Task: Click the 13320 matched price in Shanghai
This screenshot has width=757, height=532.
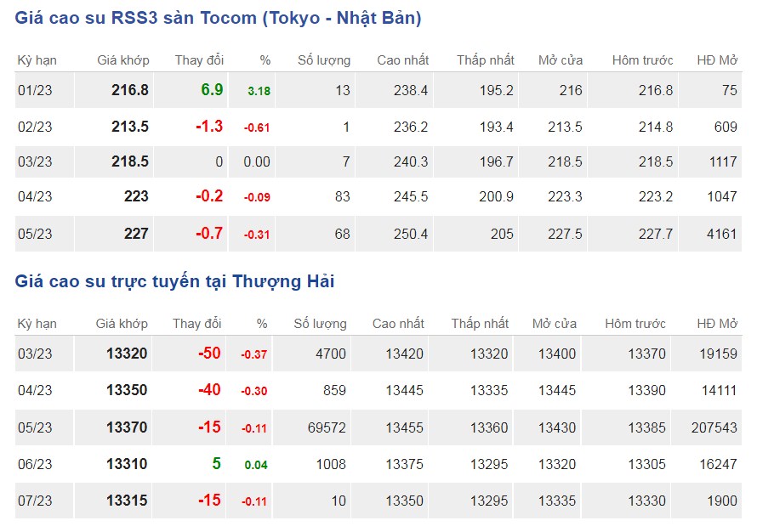Action: coord(127,354)
